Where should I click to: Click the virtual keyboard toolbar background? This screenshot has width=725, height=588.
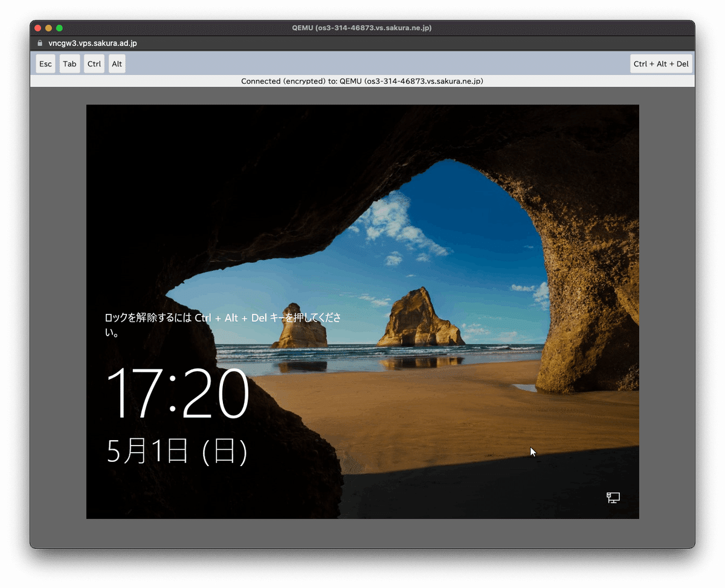click(x=362, y=63)
